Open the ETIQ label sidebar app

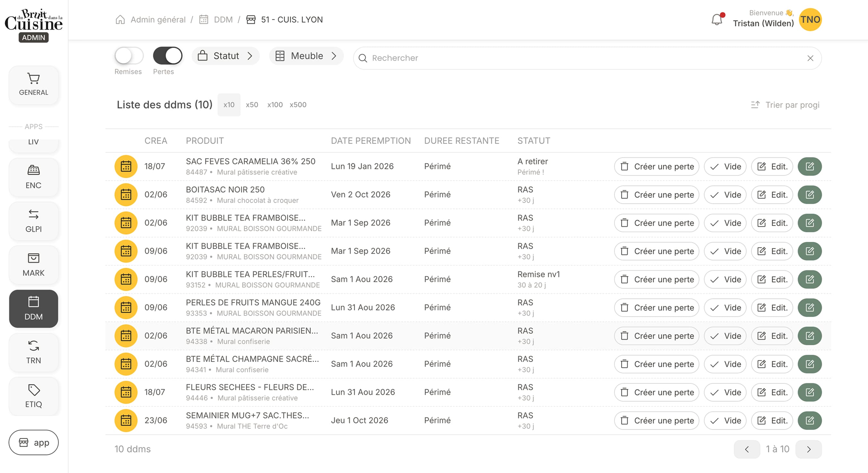point(33,396)
